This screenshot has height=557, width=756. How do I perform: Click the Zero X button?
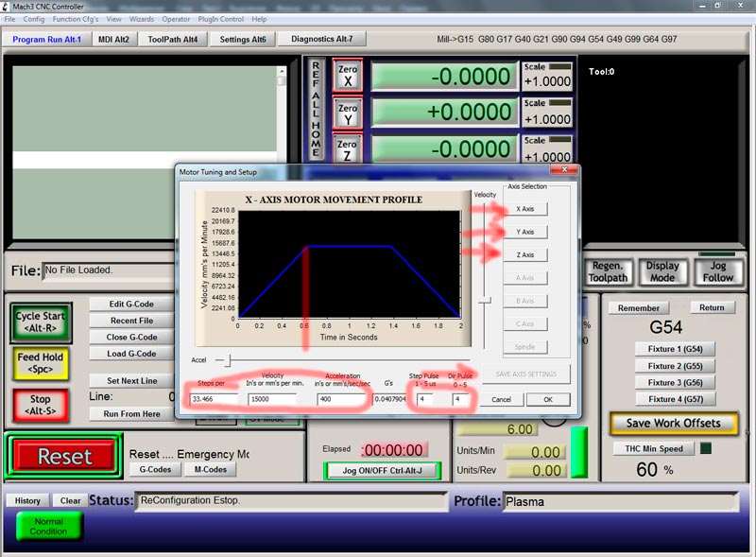348,76
